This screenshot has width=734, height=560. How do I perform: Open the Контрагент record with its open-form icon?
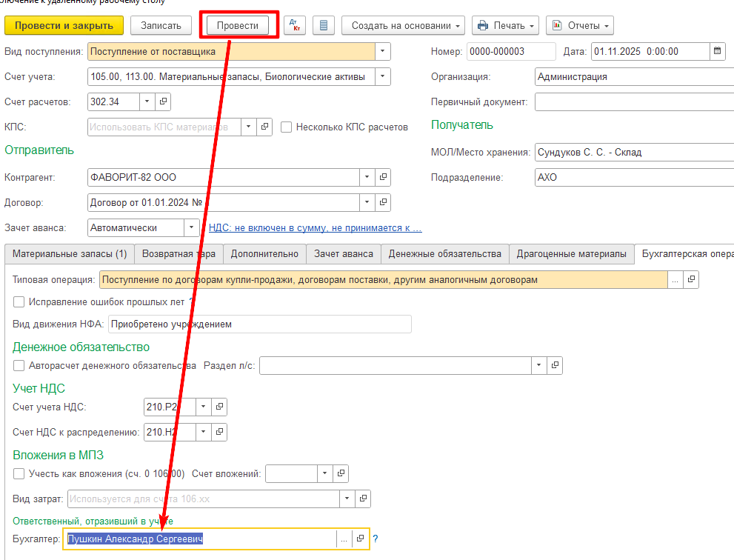[383, 178]
